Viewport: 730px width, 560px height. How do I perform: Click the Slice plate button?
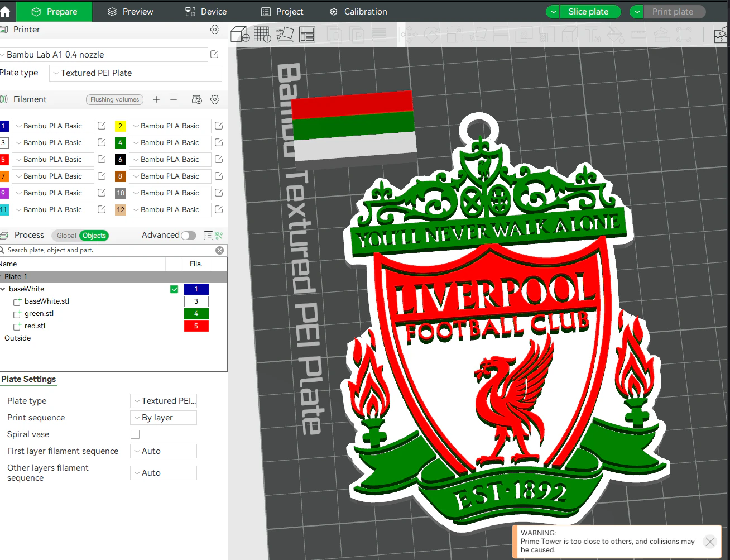(x=591, y=12)
